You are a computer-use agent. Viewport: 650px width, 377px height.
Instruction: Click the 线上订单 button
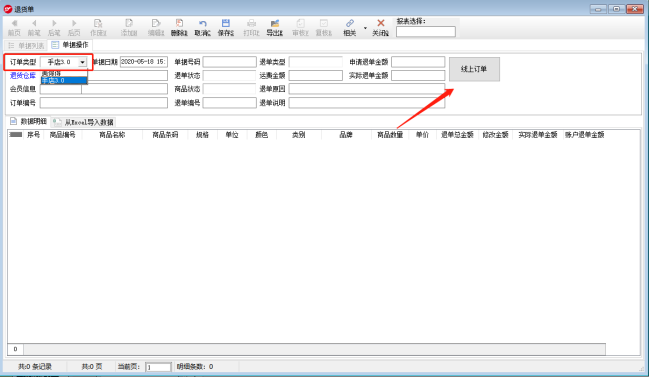click(474, 69)
